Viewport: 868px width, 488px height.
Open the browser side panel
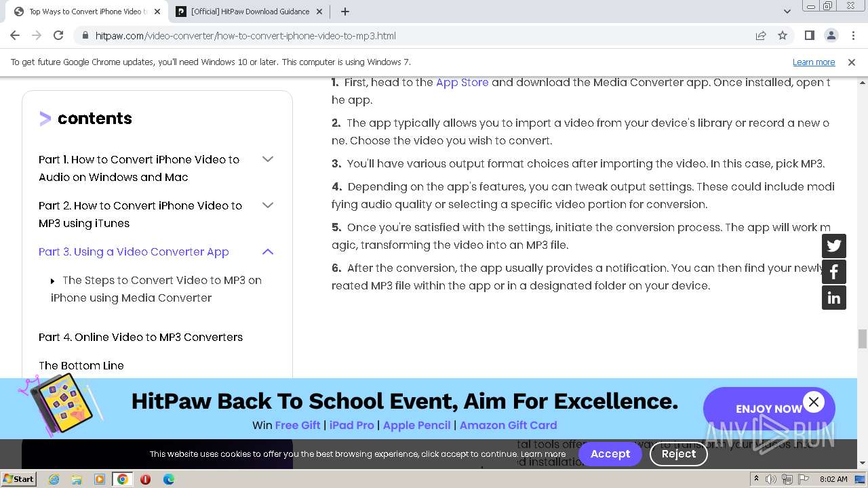coord(810,35)
